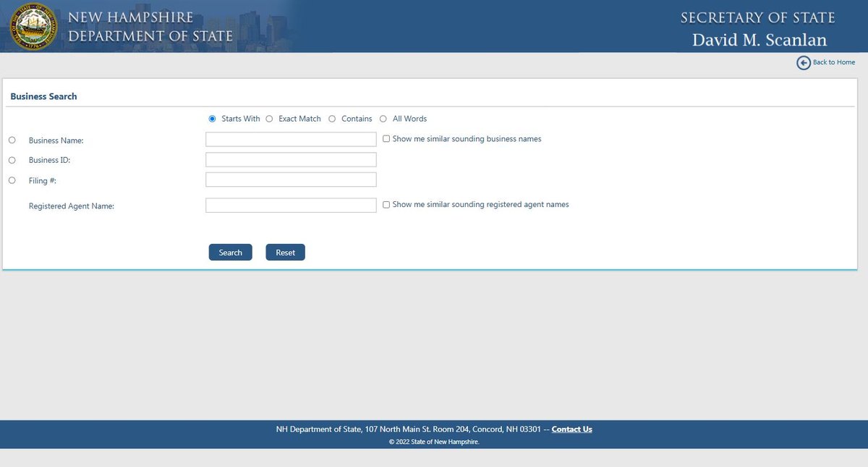Select the Filing # radio button
This screenshot has width=868, height=467.
click(12, 180)
